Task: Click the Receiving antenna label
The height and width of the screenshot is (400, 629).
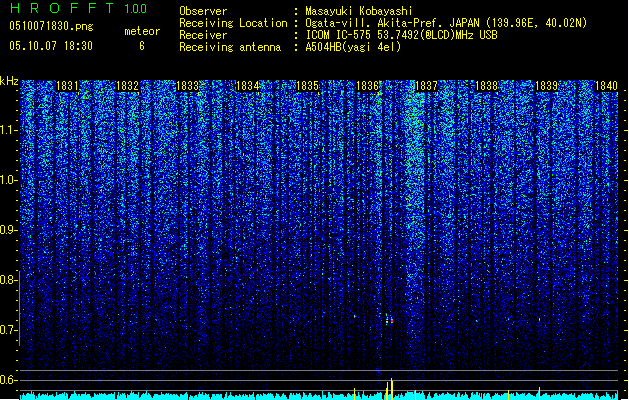Action: pos(230,47)
